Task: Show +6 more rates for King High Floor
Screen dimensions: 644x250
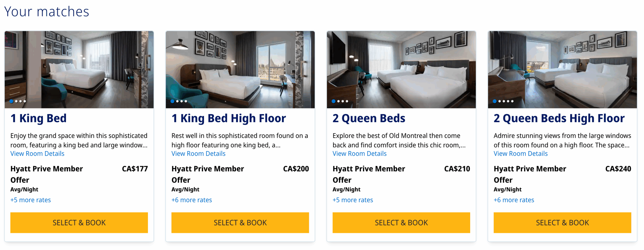Action: (x=191, y=200)
